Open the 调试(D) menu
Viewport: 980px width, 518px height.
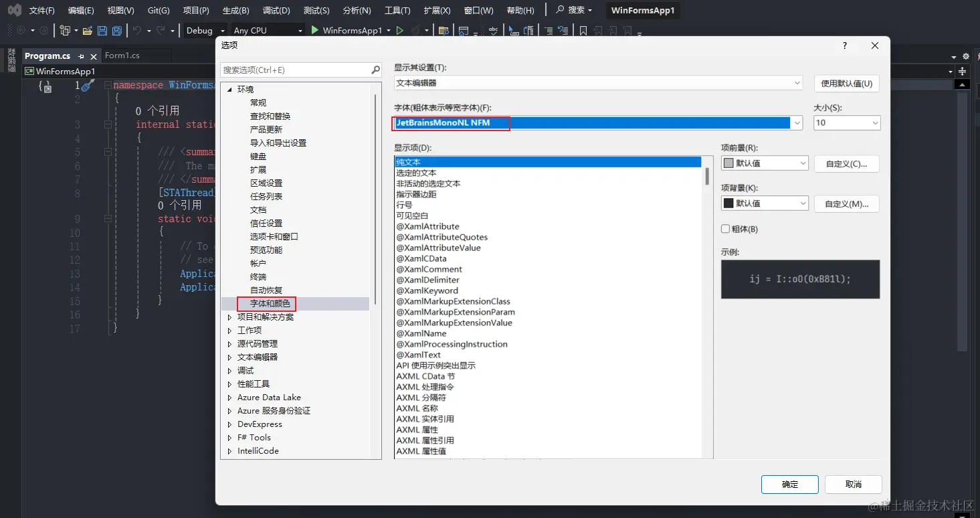(276, 11)
